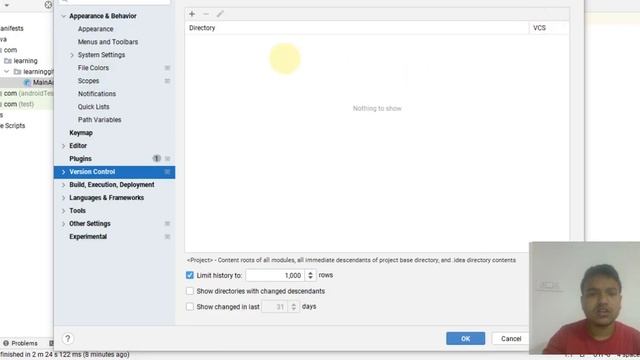The width and height of the screenshot is (640, 360).
Task: Click the VCS column header
Action: click(548, 28)
